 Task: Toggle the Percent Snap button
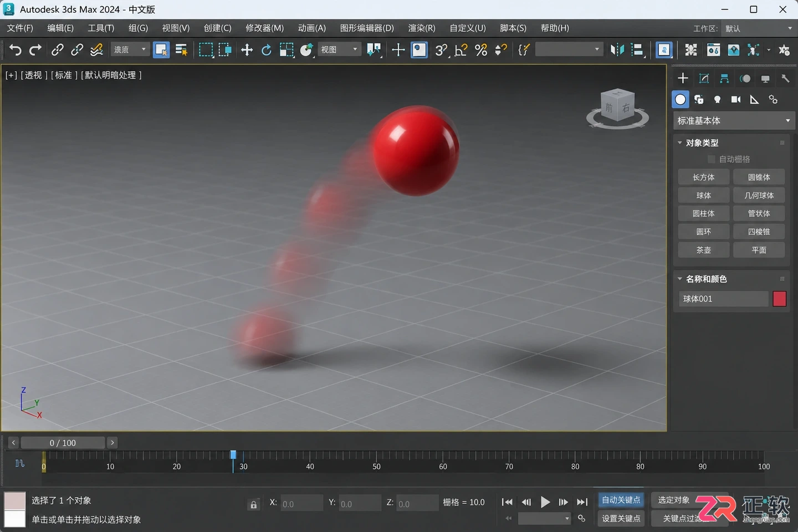(481, 50)
